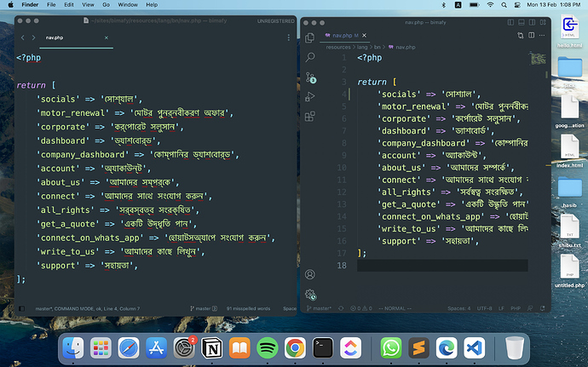Open Spotify from the Dock
Viewport: 588px width, 367px height.
268,348
